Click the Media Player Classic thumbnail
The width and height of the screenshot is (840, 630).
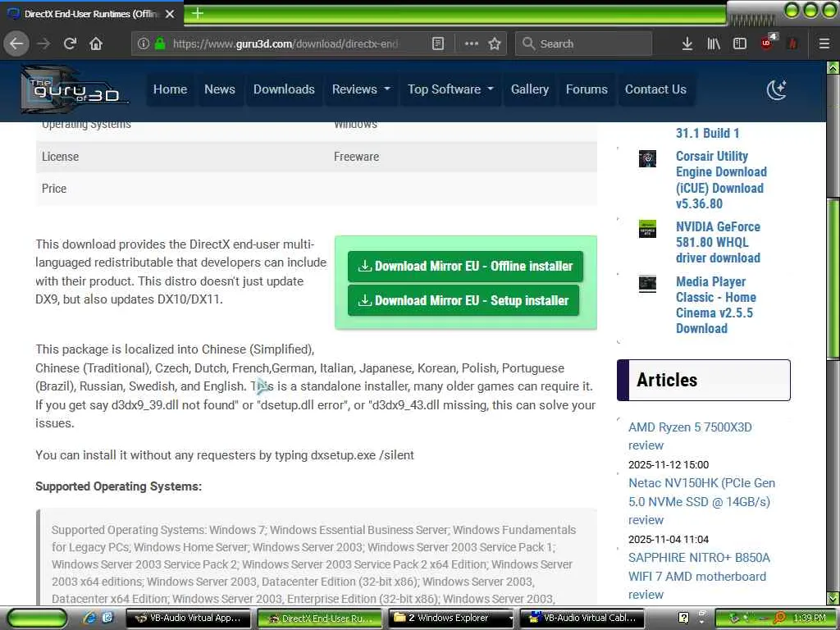647,284
